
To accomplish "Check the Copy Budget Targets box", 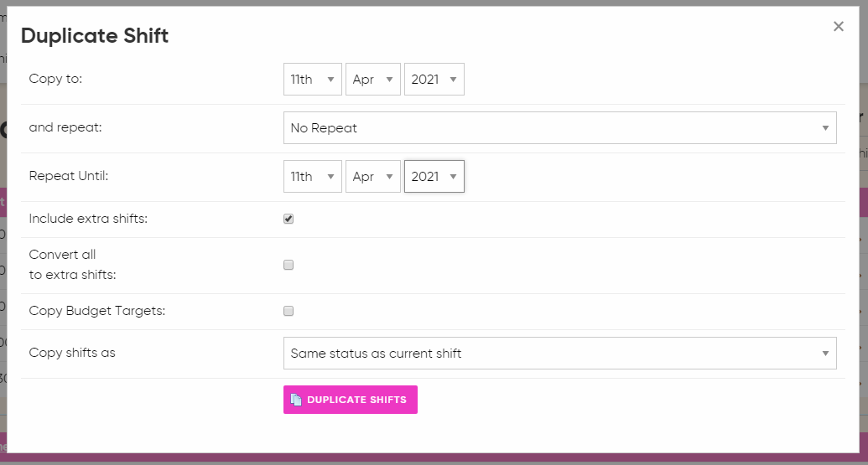I will click(x=288, y=311).
